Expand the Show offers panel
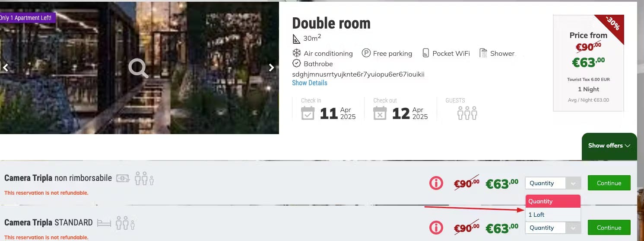Image resolution: width=644 pixels, height=241 pixels. tap(609, 146)
